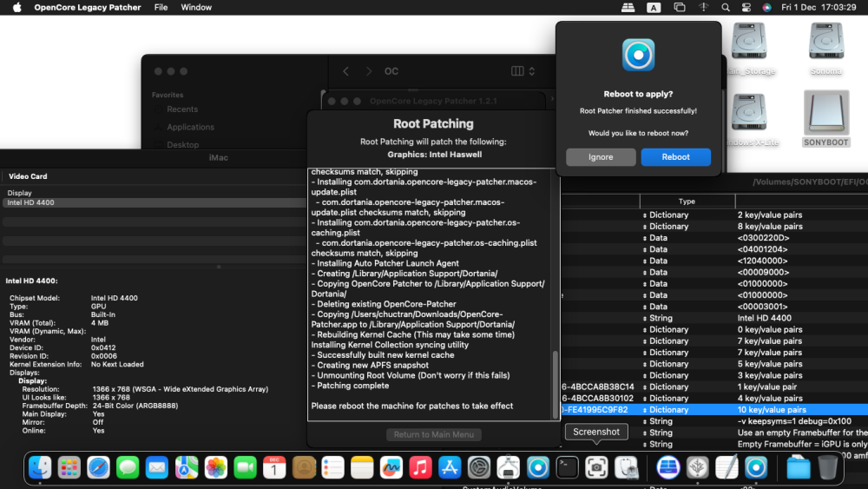Open Notes from the Dock
Viewport: 868px width, 489px height.
[x=362, y=468]
